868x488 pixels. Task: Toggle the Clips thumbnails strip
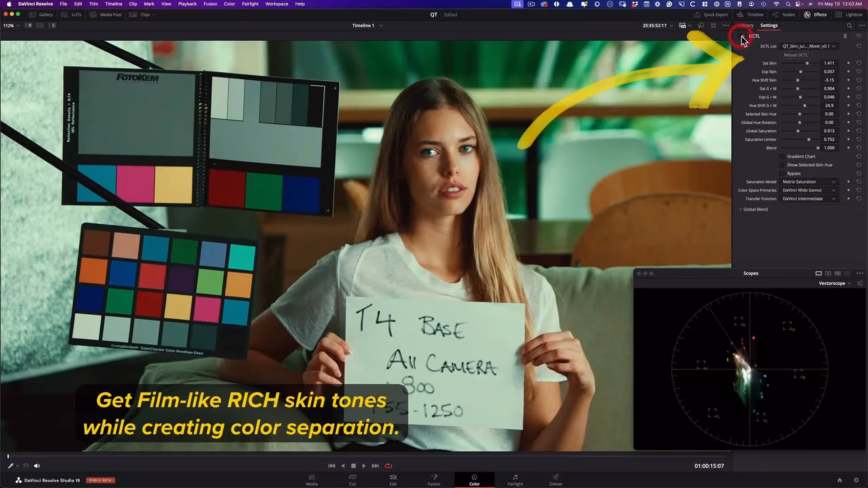(141, 15)
